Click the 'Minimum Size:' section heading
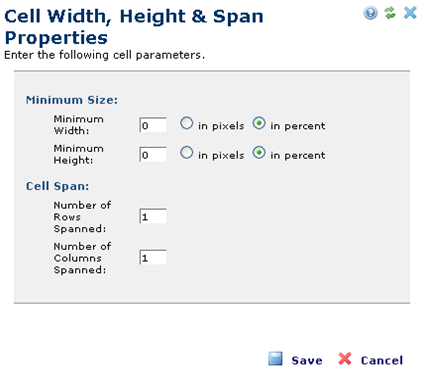 [72, 100]
